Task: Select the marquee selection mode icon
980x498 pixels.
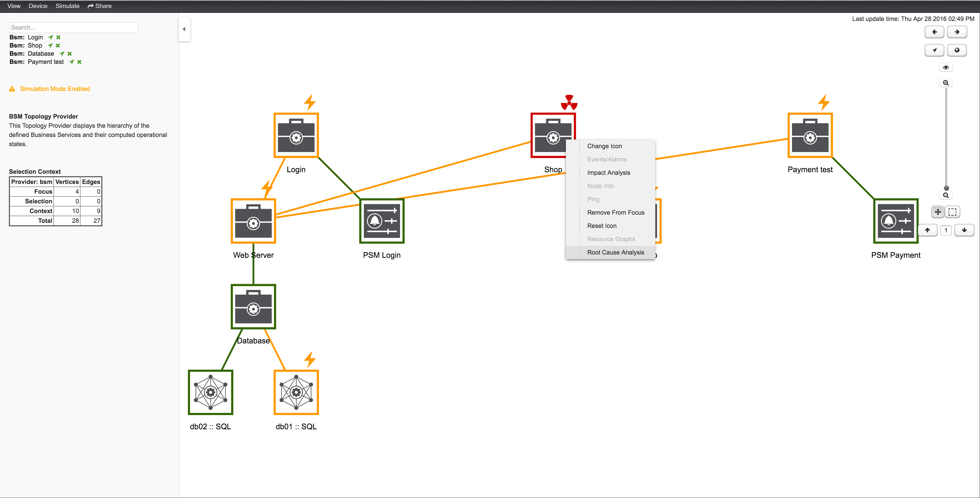Action: click(x=952, y=212)
